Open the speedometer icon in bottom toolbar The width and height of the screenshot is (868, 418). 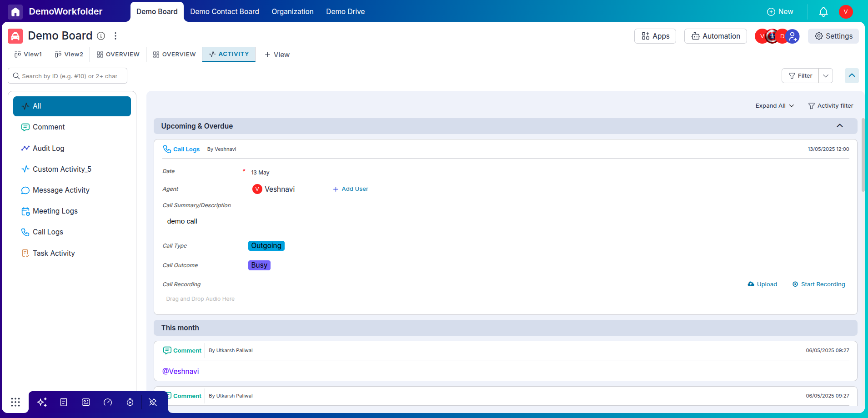pyautogui.click(x=108, y=402)
